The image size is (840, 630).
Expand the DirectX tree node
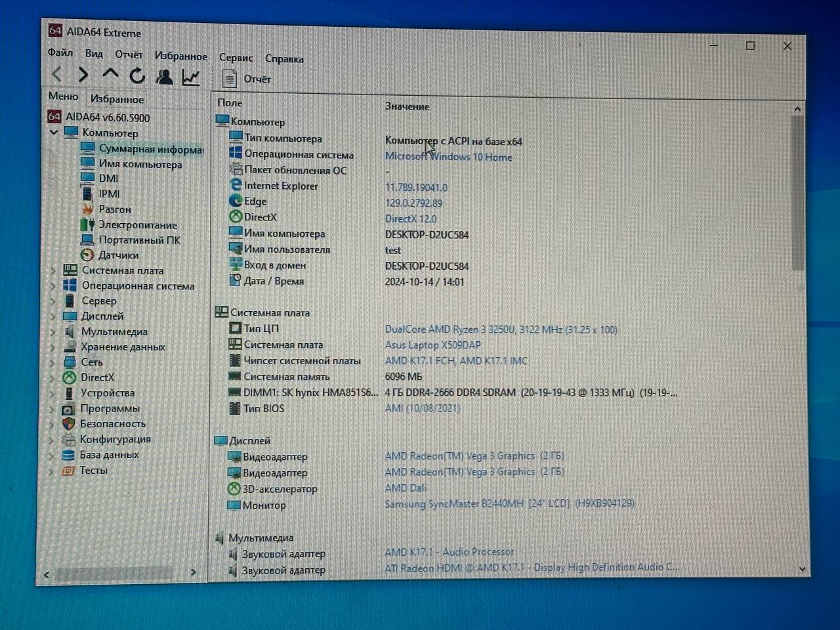point(53,378)
